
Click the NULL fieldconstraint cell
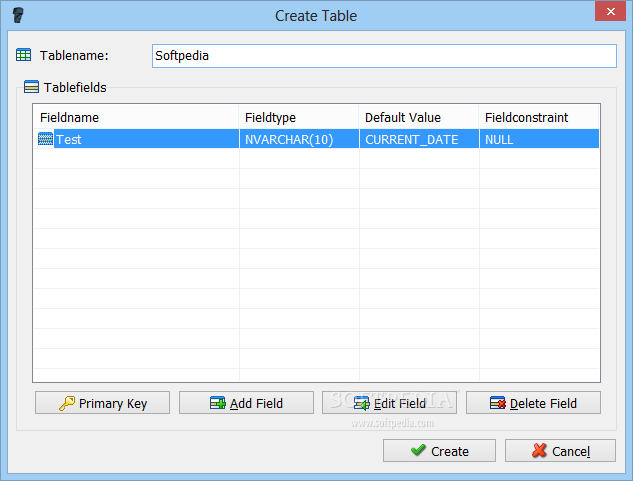click(x=539, y=139)
